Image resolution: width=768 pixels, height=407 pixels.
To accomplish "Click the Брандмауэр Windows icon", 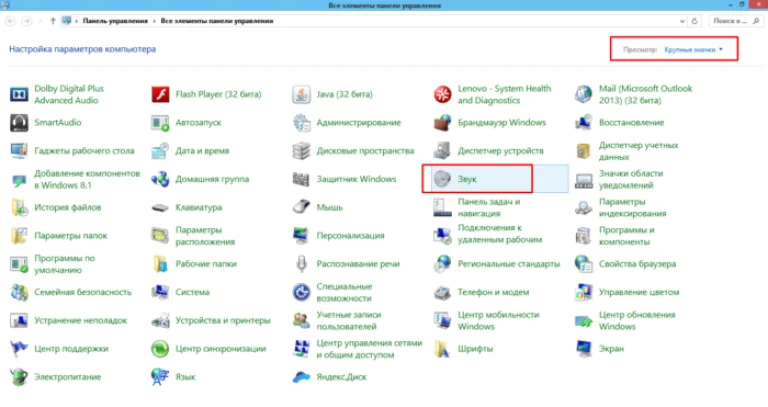I will [x=442, y=122].
